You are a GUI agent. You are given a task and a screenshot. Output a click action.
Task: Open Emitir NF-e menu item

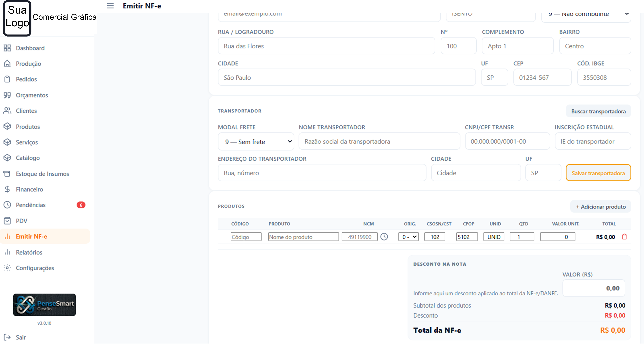45,236
